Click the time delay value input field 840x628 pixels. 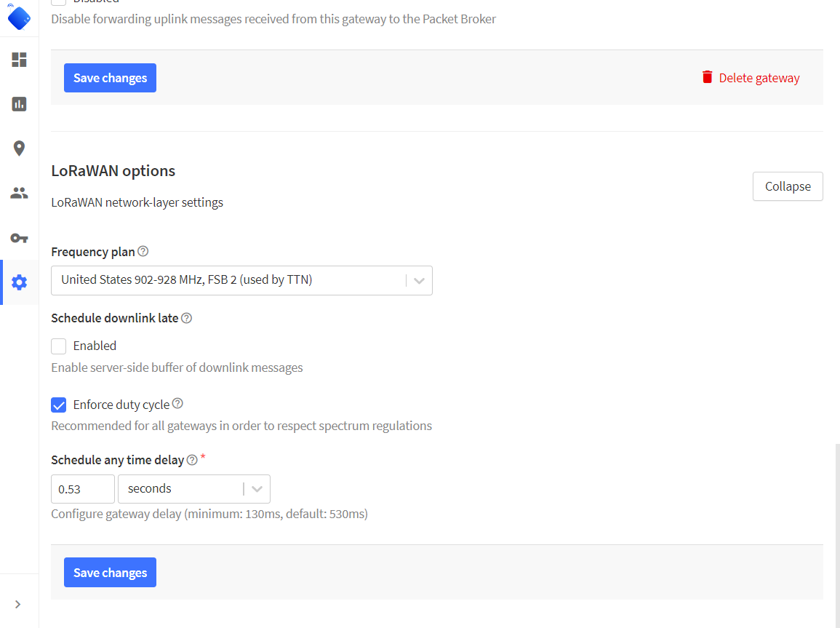(83, 489)
